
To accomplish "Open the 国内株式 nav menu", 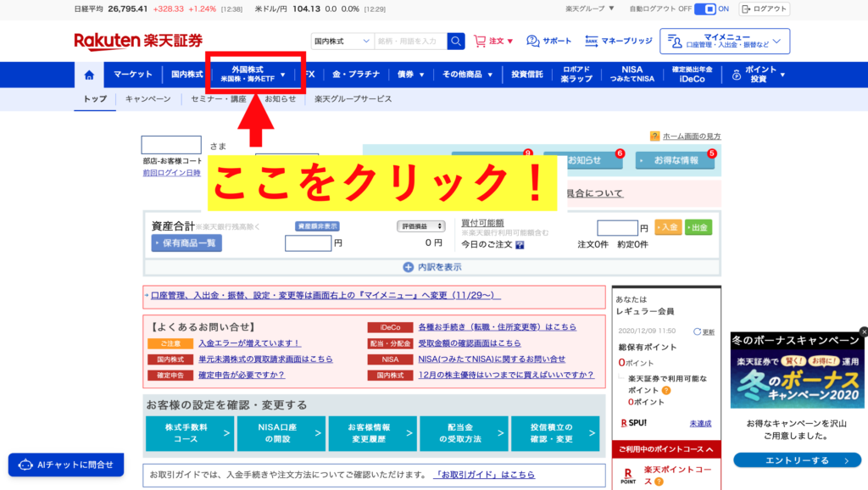I will [x=186, y=75].
